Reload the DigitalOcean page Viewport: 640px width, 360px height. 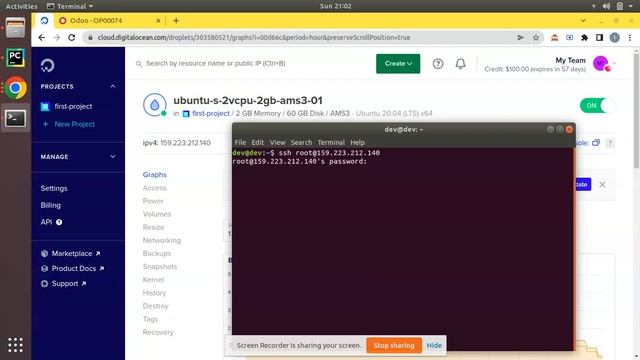pos(71,38)
